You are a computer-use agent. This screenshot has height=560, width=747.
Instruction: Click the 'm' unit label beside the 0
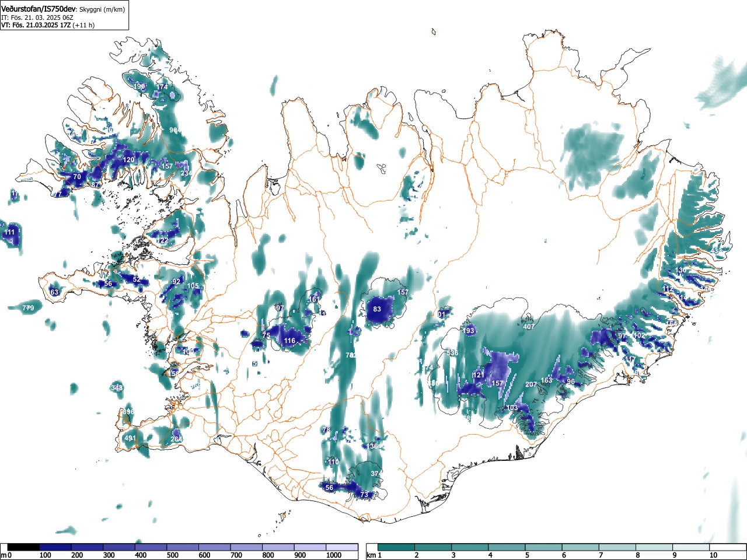tap(4, 555)
